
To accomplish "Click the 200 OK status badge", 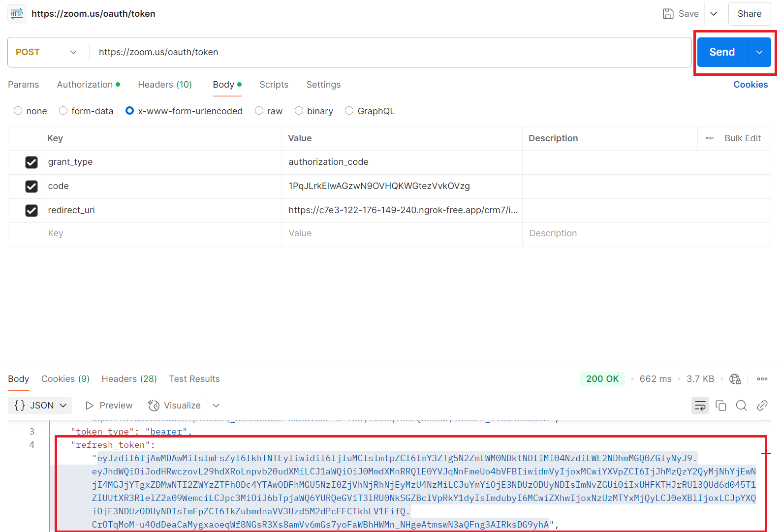I will click(602, 379).
